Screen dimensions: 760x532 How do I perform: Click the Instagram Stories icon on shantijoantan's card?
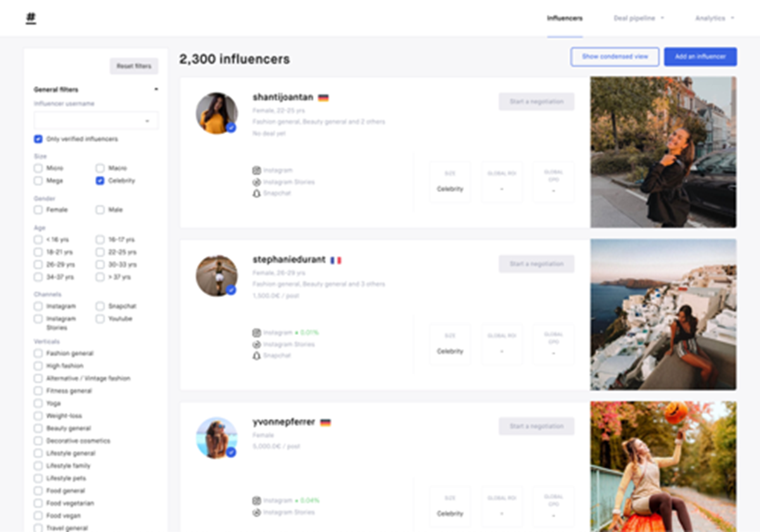point(256,182)
